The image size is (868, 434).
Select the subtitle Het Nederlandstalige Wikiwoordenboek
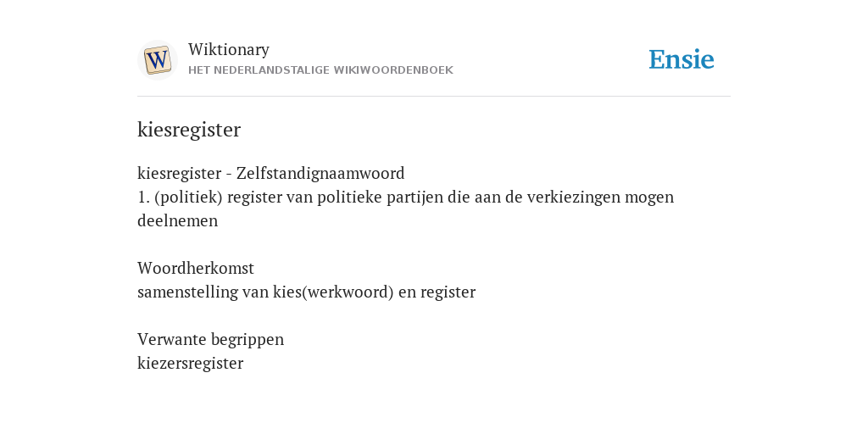(320, 70)
